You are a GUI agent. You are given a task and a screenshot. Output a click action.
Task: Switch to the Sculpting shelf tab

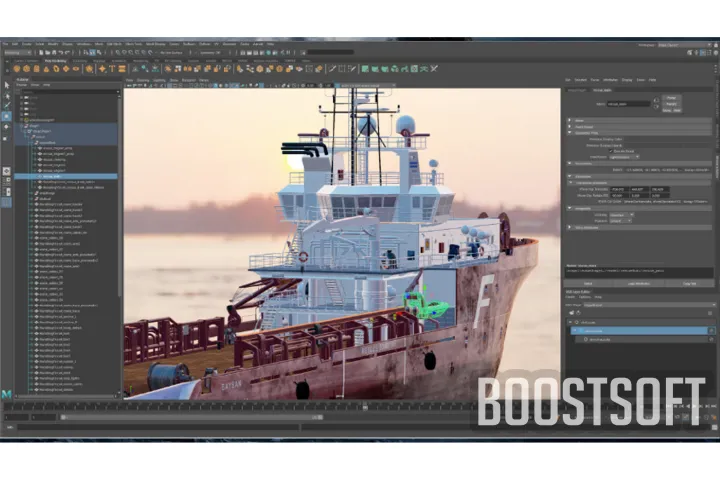(x=79, y=61)
